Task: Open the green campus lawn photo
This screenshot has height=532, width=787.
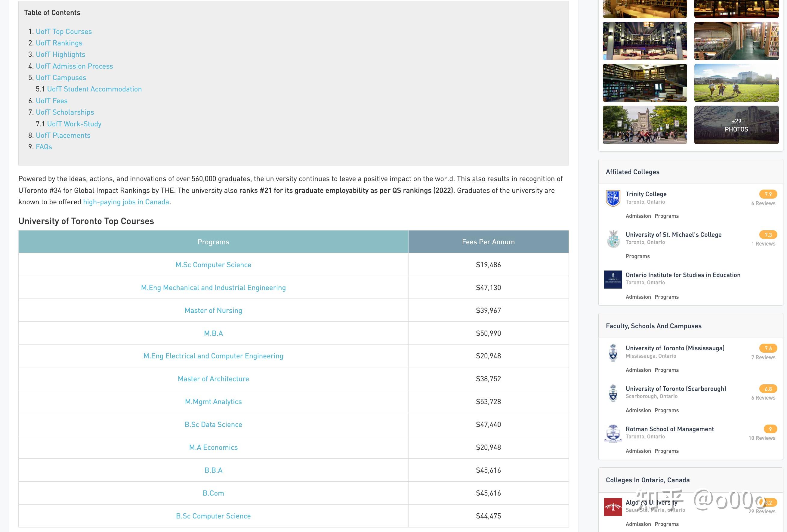Action: click(736, 83)
